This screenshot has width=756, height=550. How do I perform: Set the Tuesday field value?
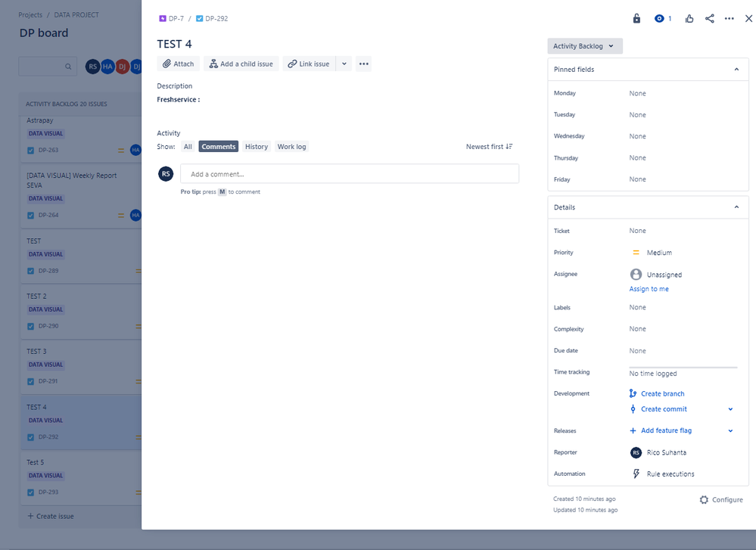coord(637,115)
